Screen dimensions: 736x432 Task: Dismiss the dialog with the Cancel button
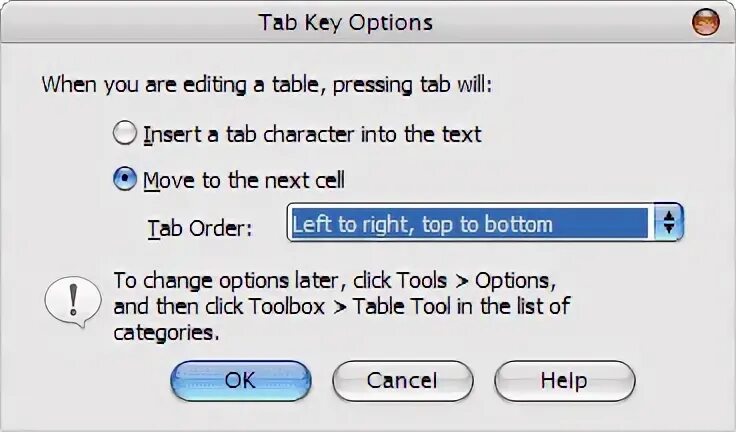pos(402,381)
